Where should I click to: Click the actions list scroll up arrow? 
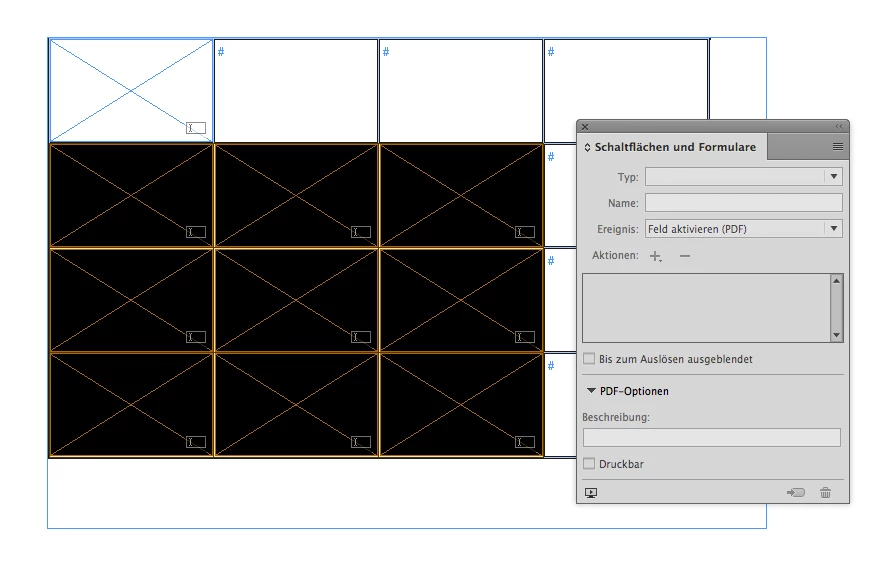836,280
